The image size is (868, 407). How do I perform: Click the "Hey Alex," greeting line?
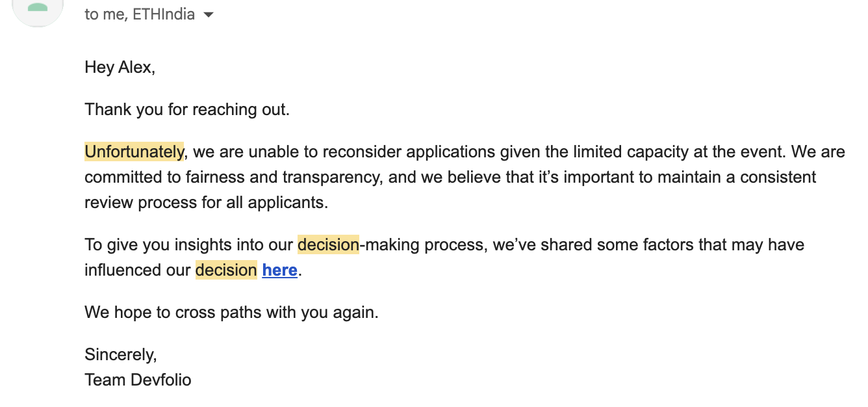(120, 67)
